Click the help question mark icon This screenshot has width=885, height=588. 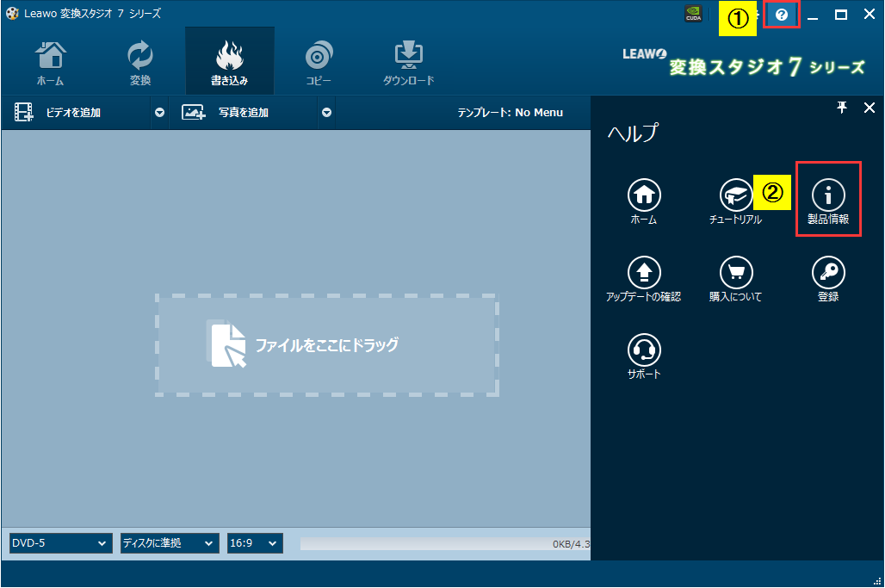(782, 15)
